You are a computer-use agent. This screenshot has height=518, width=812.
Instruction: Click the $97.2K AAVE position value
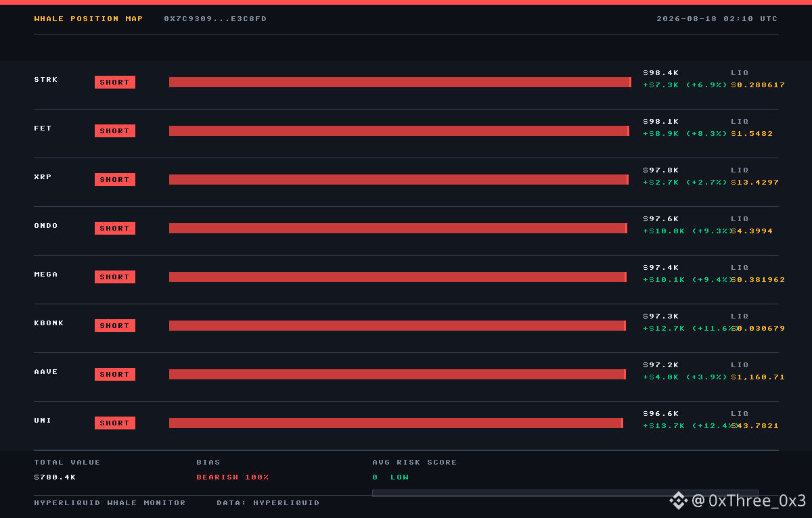pos(660,365)
